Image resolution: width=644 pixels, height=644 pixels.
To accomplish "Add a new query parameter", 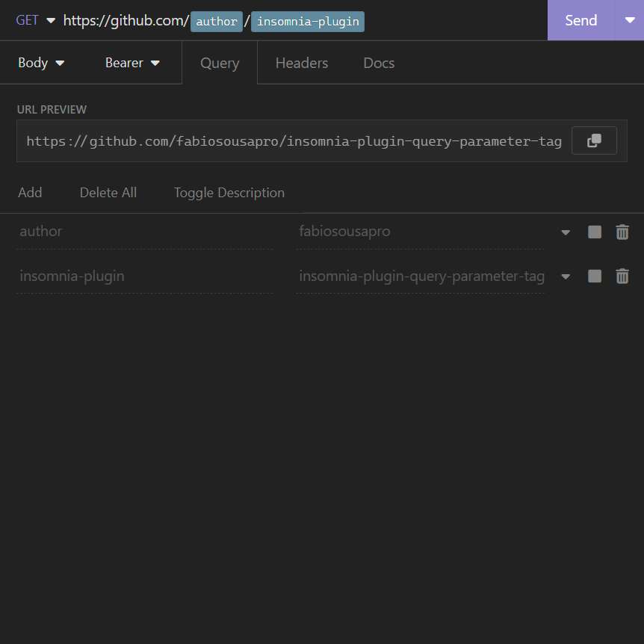I will (x=30, y=192).
